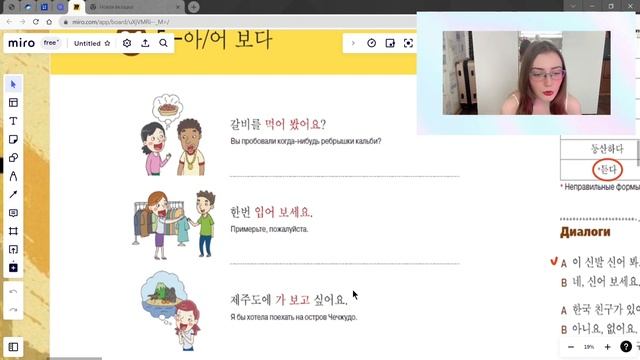
Task: Open the Help question mark
Action: (626, 347)
